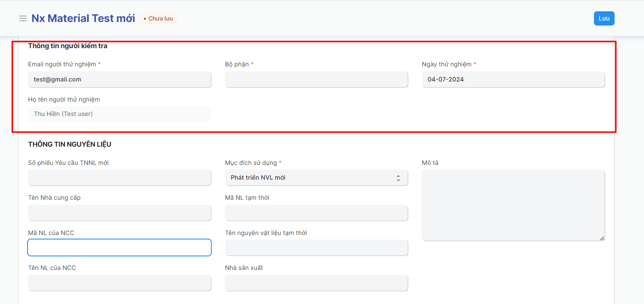644x304 pixels.
Task: Click the resize handle of the Mô tả textarea
Action: click(602, 238)
